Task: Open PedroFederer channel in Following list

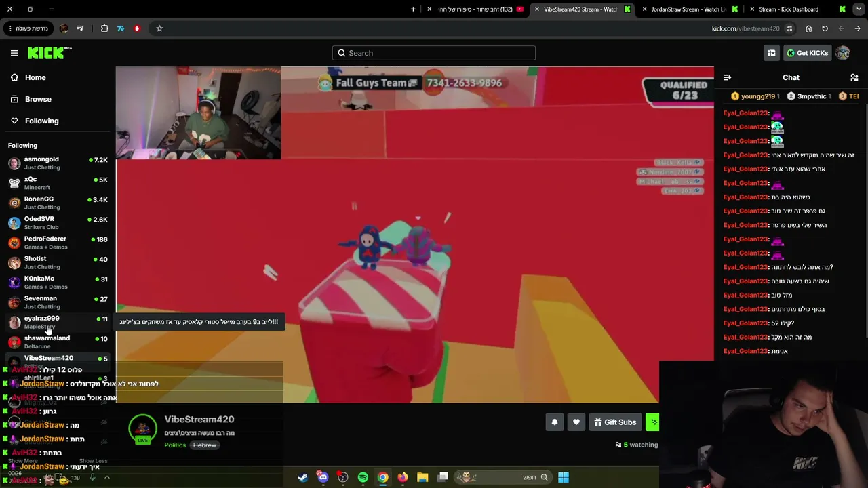Action: (x=58, y=243)
